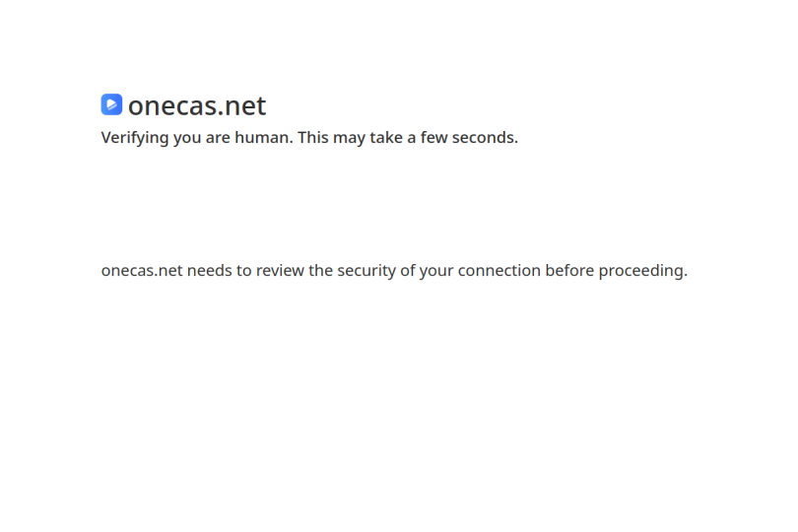Click the word "Verifying" in the subtitle
798x532 pixels.
pos(135,138)
